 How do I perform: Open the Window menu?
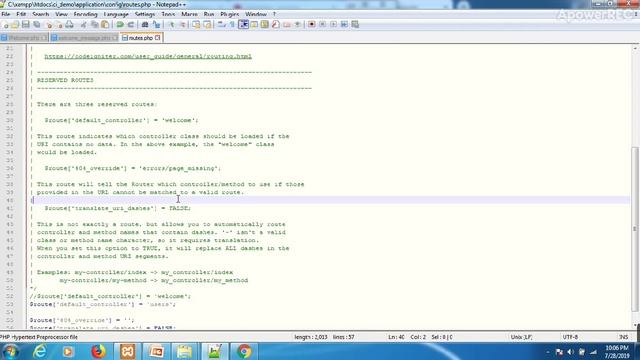coord(256,14)
